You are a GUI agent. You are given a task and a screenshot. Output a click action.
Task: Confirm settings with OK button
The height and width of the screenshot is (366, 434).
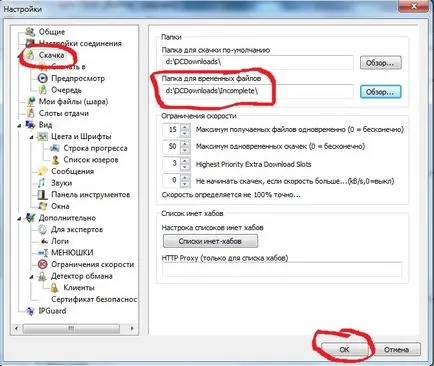coord(345,350)
